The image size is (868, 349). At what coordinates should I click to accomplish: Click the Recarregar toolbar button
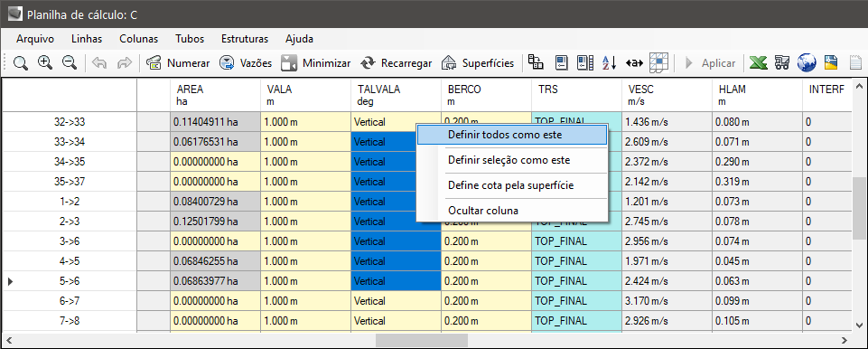pos(396,63)
